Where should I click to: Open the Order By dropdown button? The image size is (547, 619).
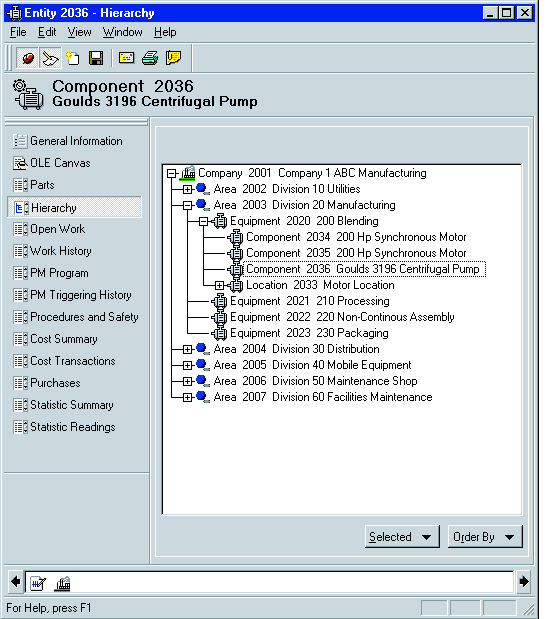[x=485, y=537]
